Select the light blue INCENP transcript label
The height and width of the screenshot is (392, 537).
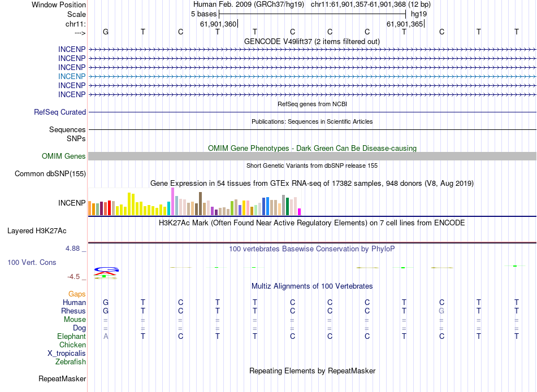click(x=72, y=76)
